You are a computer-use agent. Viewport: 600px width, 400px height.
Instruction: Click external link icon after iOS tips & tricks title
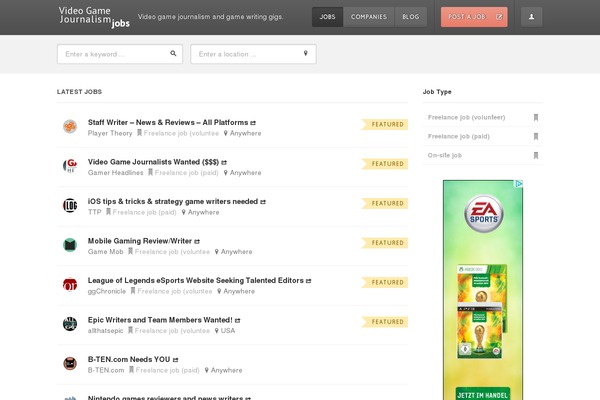[263, 202]
